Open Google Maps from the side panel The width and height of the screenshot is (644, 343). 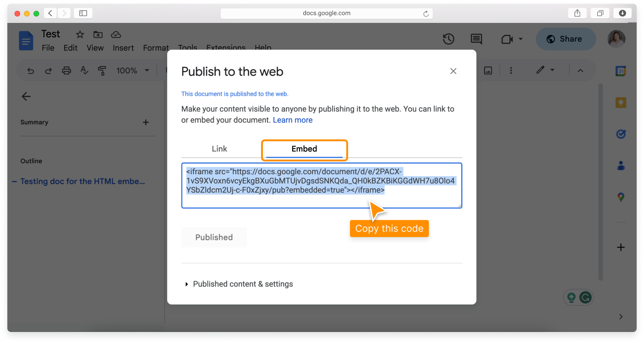coord(621,197)
